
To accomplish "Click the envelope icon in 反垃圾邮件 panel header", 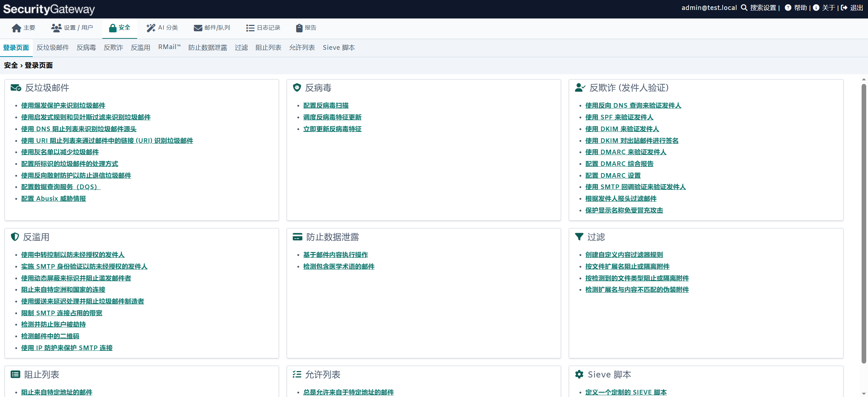I will click(16, 88).
